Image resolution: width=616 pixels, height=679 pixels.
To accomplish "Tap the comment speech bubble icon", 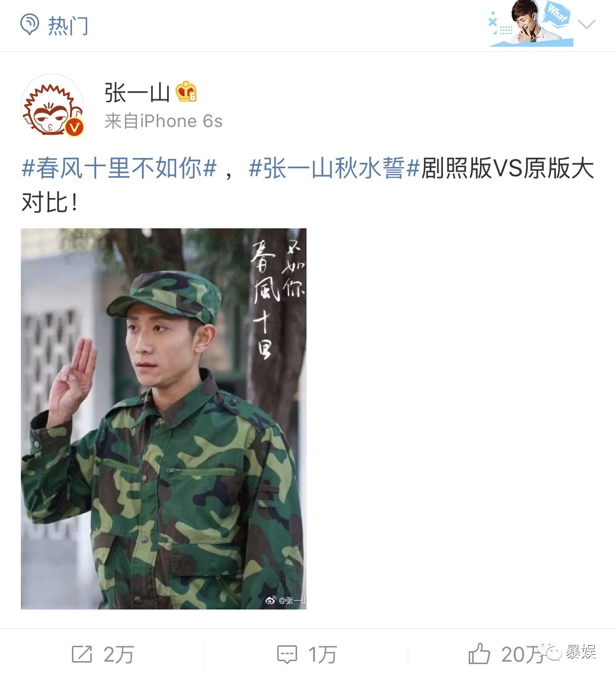I will pos(287,655).
